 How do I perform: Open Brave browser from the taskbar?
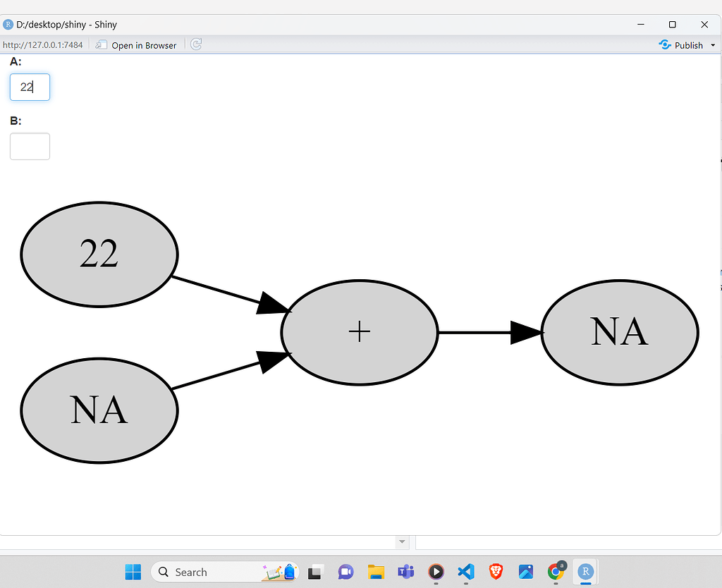[496, 572]
